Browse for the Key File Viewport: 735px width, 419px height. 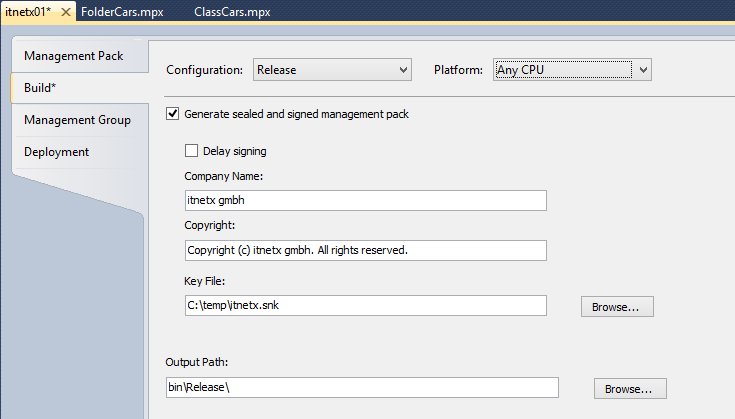pos(617,306)
